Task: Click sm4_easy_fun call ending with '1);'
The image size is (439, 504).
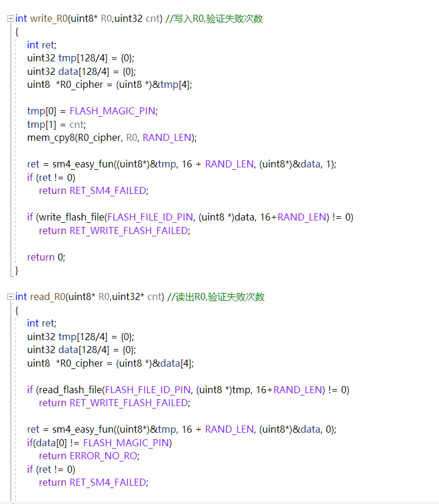Action: [x=194, y=164]
